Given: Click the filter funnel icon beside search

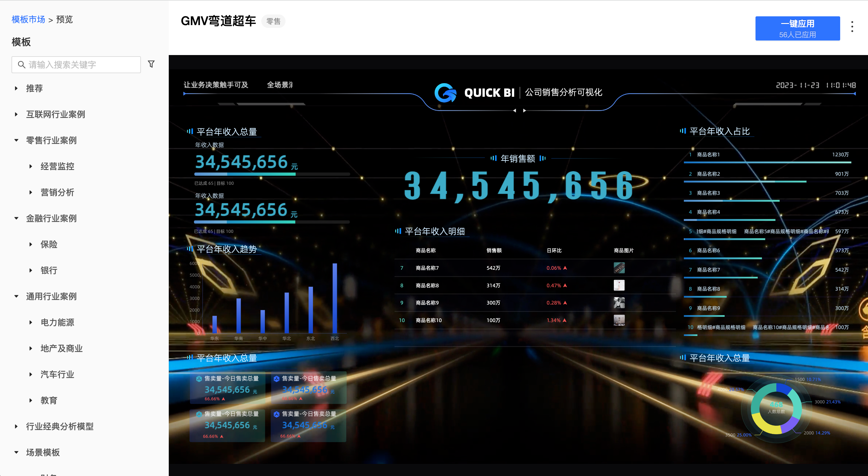Looking at the screenshot, I should point(151,64).
